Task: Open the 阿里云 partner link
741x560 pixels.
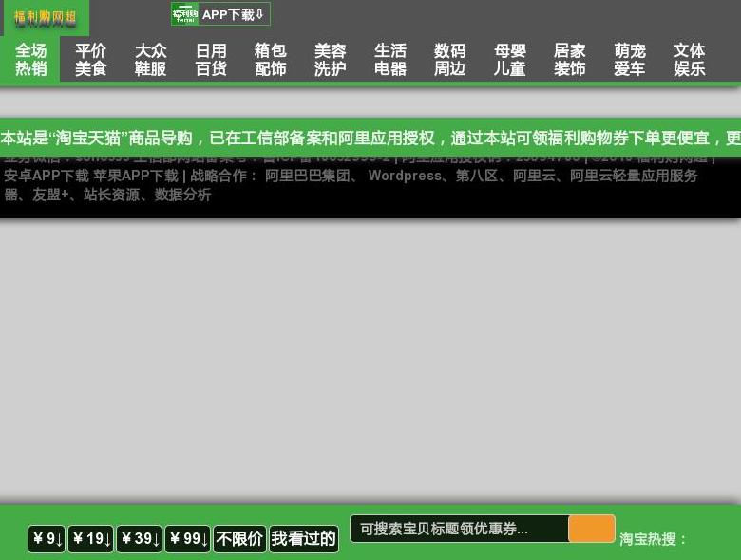Action: 535,176
